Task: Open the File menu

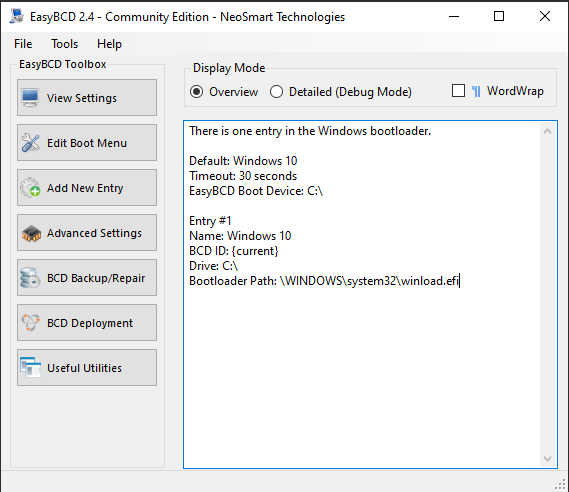Action: coord(23,44)
